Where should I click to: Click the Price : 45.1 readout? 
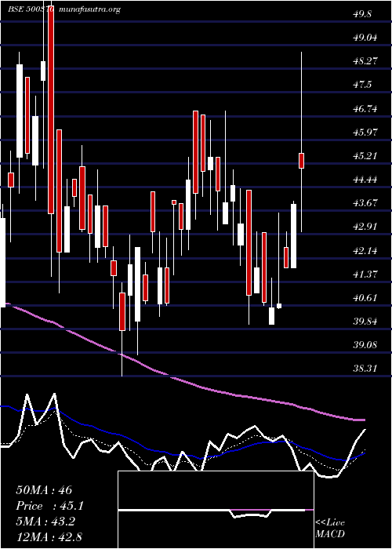(x=49, y=506)
